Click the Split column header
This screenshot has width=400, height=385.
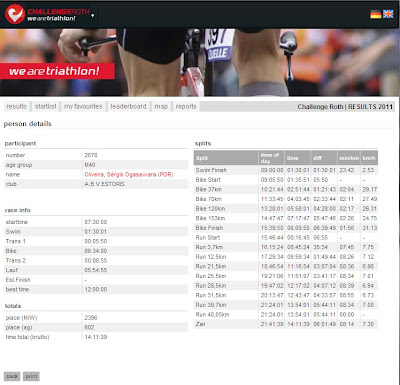(226, 158)
